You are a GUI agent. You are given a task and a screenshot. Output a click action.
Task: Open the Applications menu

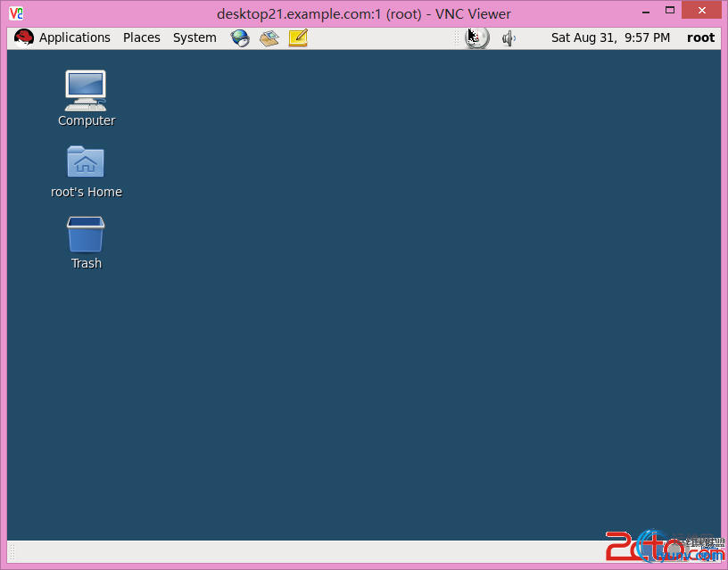[x=75, y=37]
